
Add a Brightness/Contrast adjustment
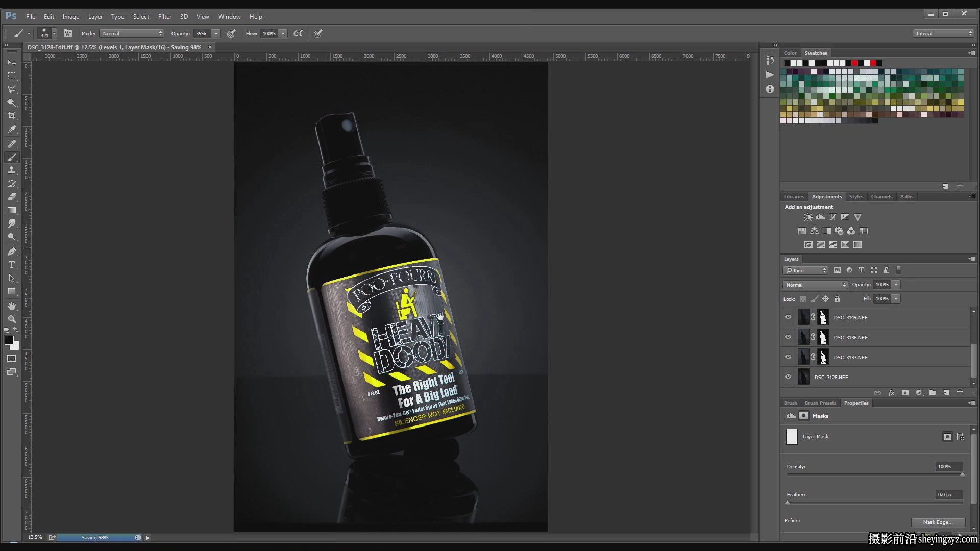click(x=808, y=217)
